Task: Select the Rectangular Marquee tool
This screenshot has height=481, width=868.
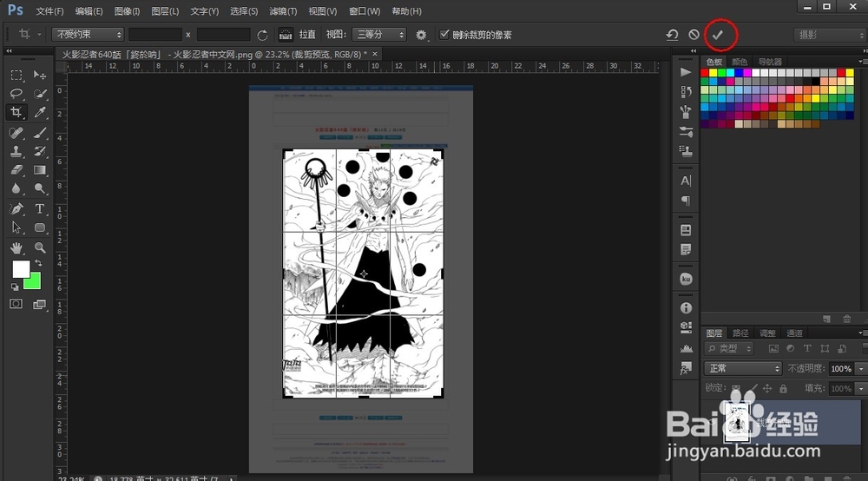Action: [16, 75]
